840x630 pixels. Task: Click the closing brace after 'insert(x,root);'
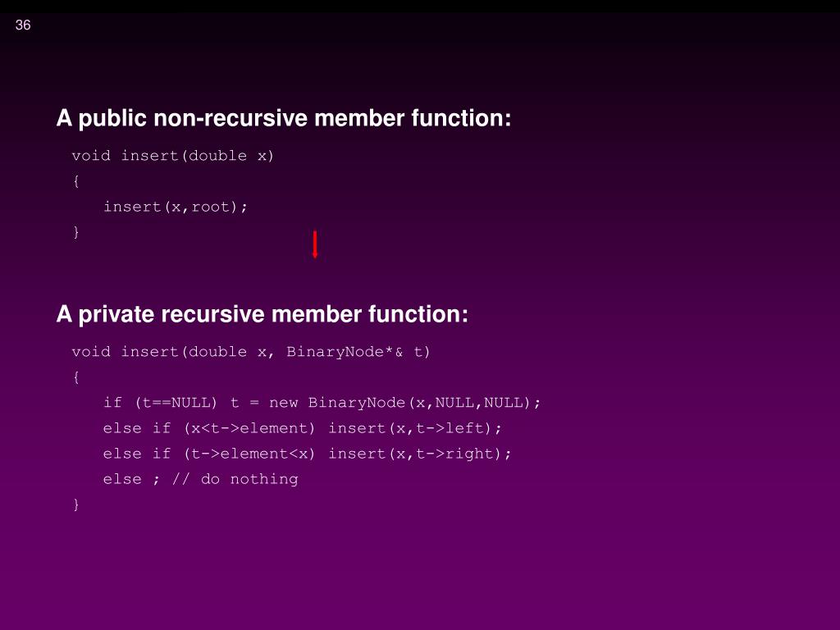76,232
